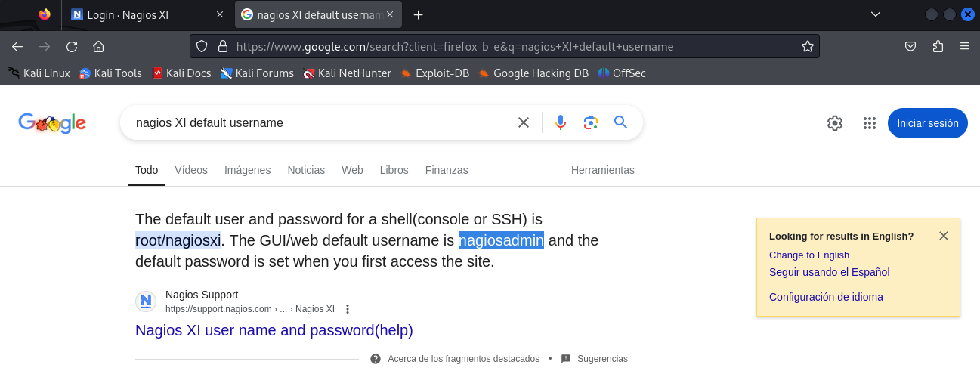Expand the list-all-tabs dropdown arrow

pyautogui.click(x=876, y=14)
